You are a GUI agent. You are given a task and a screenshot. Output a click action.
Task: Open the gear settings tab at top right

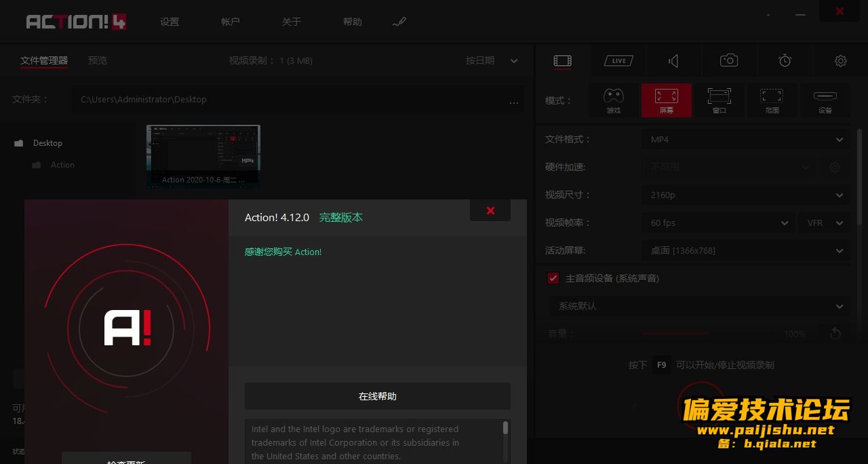point(841,61)
